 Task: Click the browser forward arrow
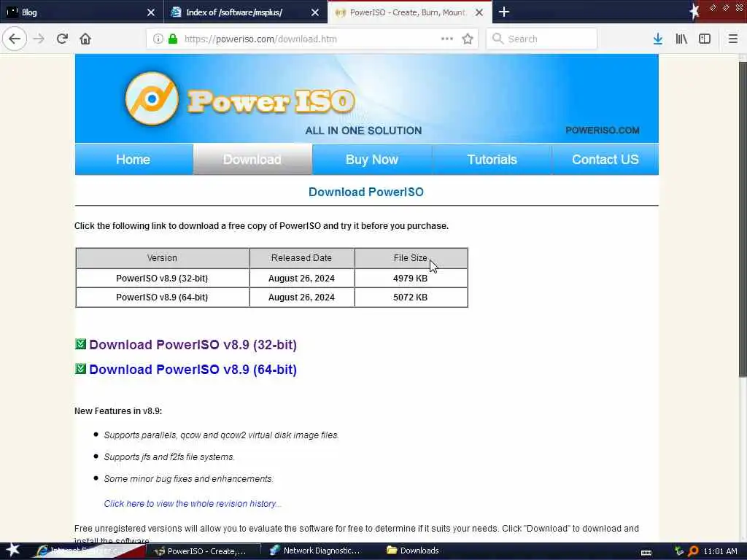pos(39,39)
